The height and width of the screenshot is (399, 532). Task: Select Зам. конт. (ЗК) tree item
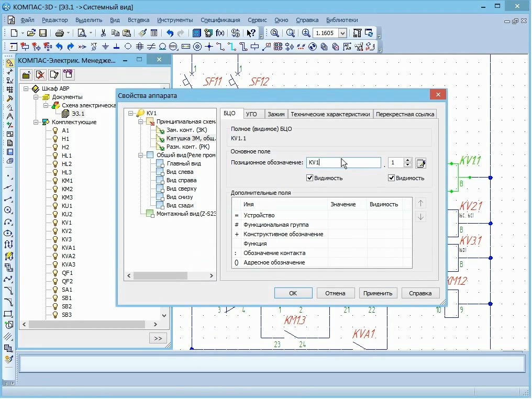click(x=186, y=130)
